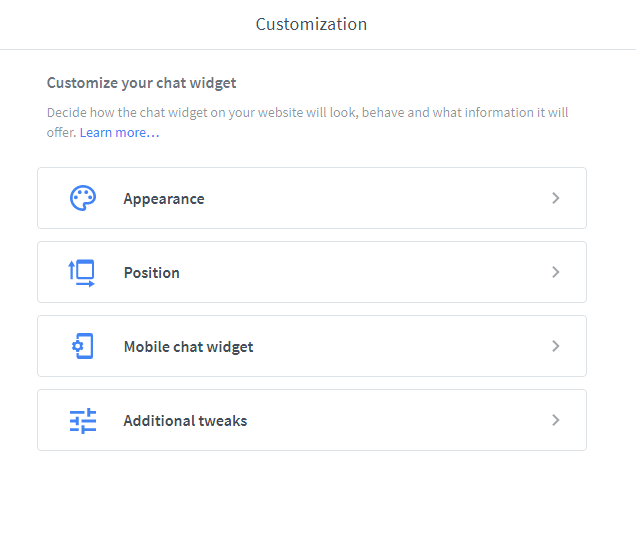This screenshot has width=636, height=542.
Task: Open the Learn more link
Action: tap(119, 133)
